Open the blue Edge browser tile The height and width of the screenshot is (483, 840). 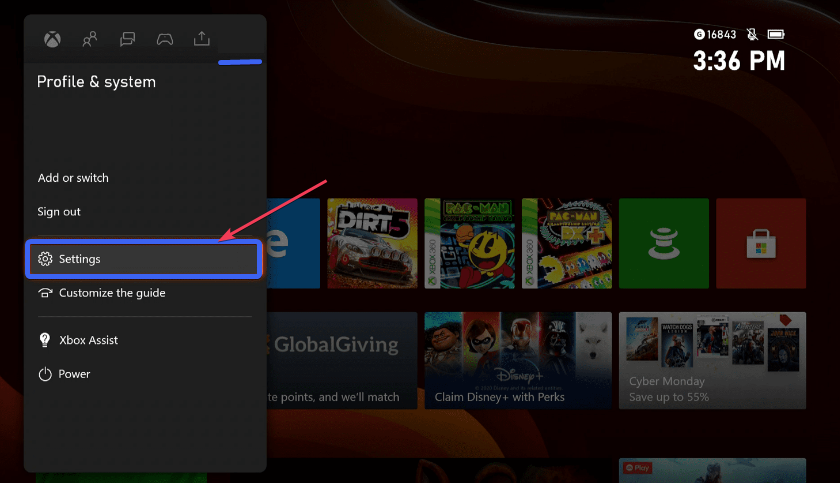[x=293, y=244]
